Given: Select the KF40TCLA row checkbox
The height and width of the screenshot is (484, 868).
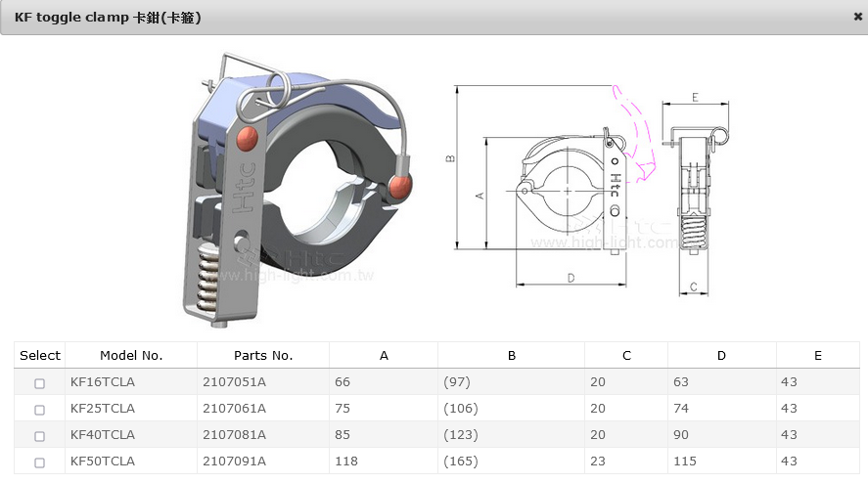Looking at the screenshot, I should click(40, 436).
